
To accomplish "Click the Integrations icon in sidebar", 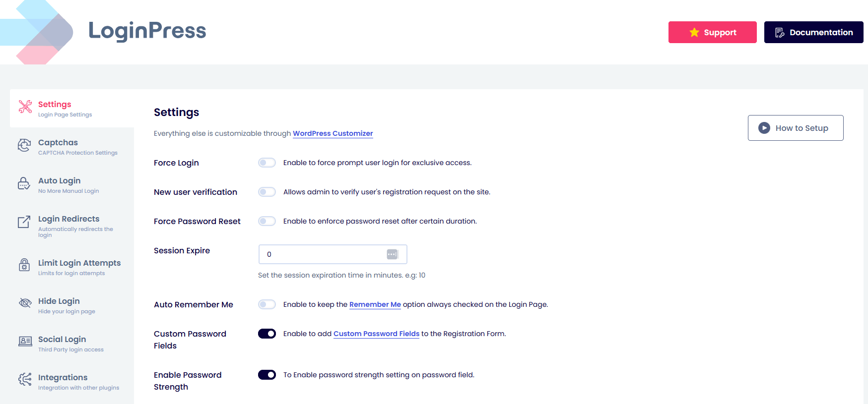I will 25,379.
